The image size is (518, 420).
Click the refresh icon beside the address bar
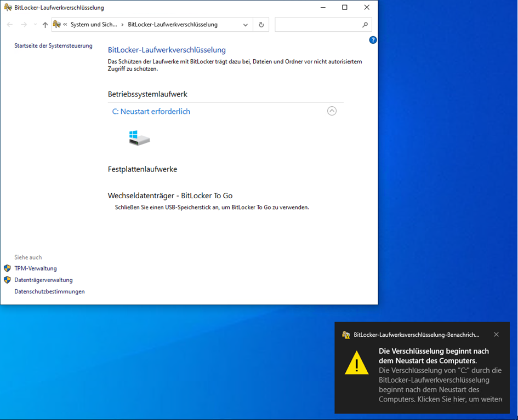(x=261, y=25)
